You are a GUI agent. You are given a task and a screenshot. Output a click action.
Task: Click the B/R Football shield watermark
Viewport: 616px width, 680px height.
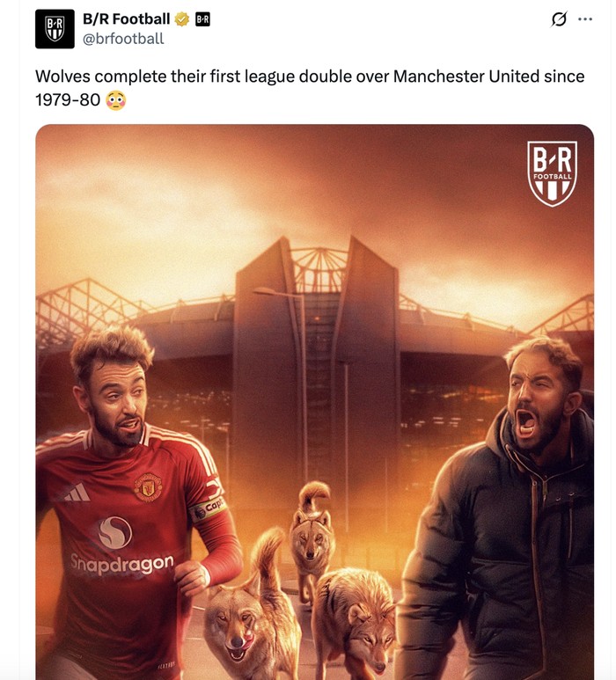(552, 173)
